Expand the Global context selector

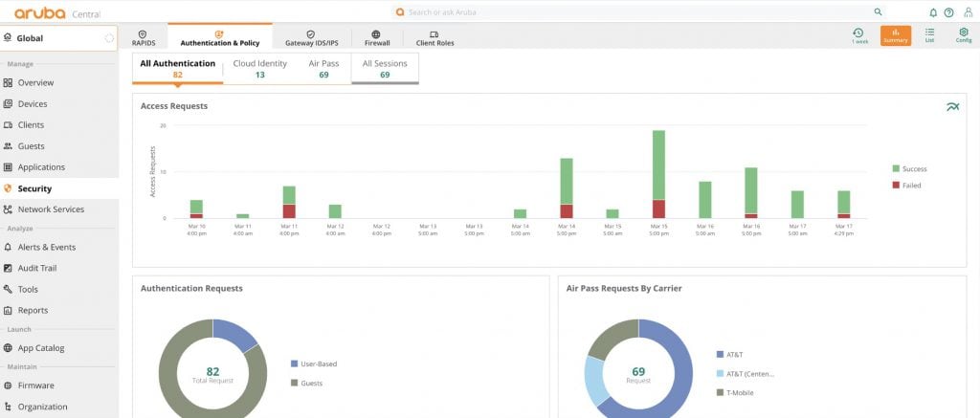click(59, 38)
